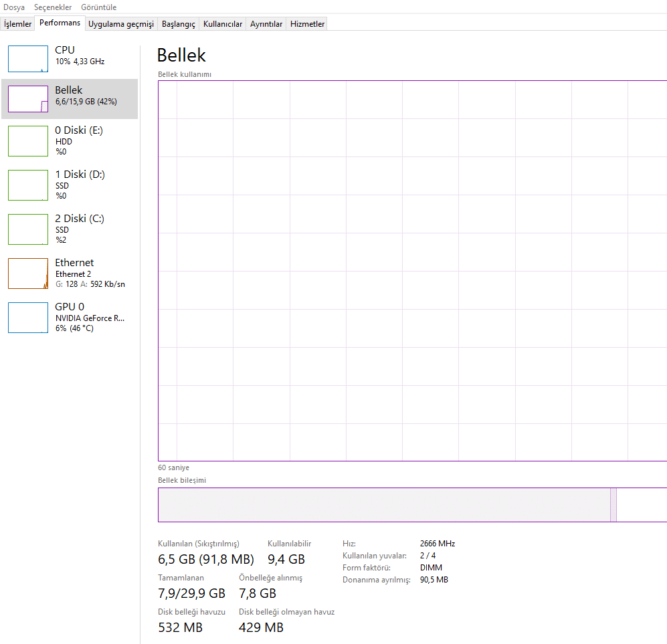Image resolution: width=667 pixels, height=644 pixels.
Task: Switch to the Ayrıntılar tab
Action: tap(266, 24)
